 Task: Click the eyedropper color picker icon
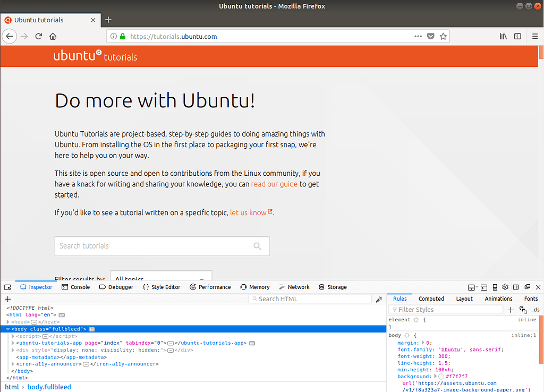379,300
